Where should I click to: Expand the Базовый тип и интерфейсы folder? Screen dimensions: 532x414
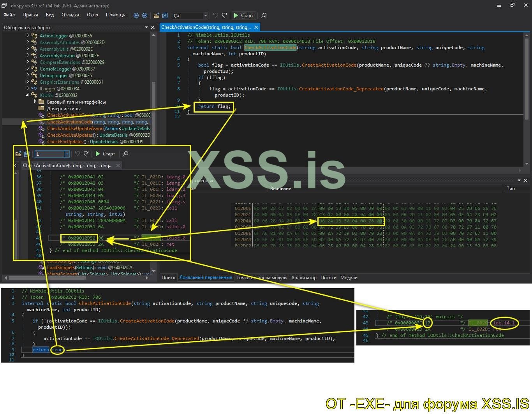click(35, 102)
